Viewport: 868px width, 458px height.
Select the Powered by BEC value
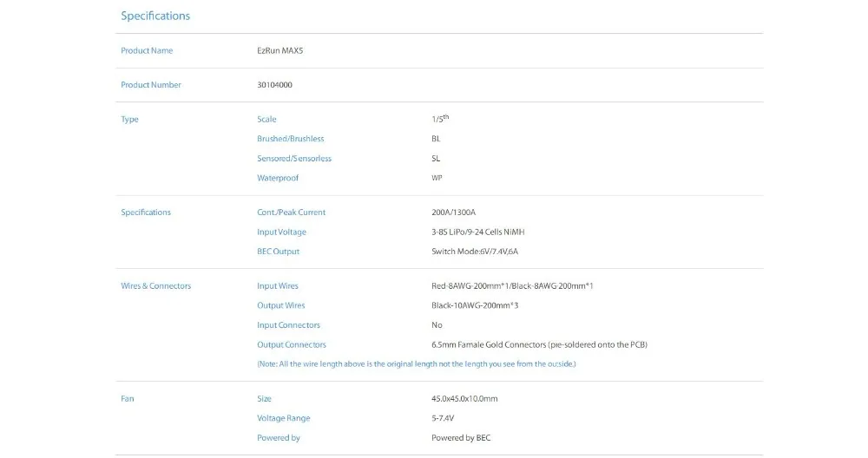[461, 438]
